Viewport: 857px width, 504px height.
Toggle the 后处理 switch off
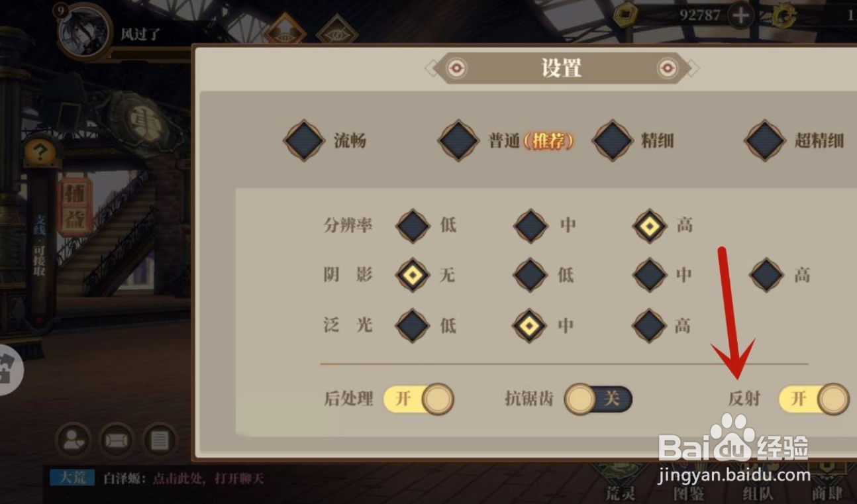[x=419, y=399]
